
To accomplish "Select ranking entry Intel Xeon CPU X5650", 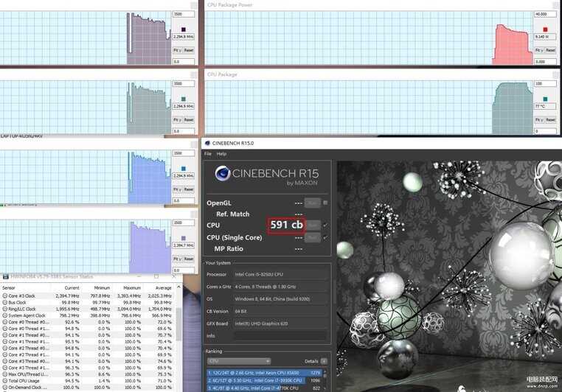I will tap(264, 373).
